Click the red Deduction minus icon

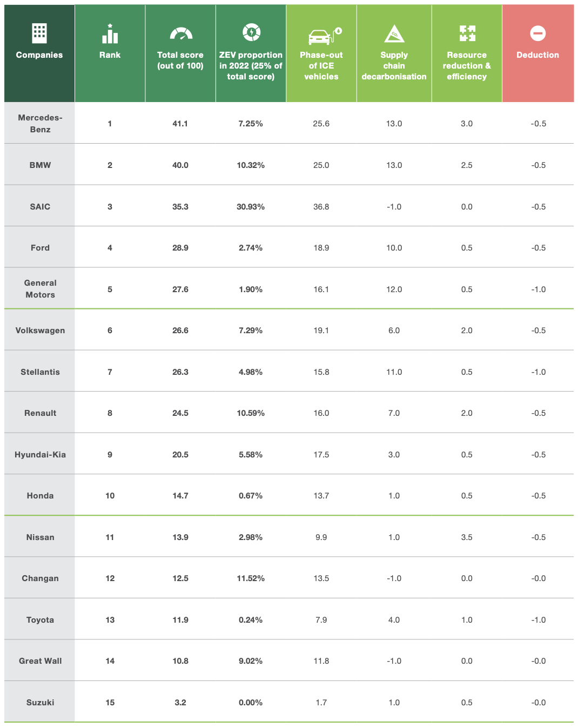coord(537,33)
